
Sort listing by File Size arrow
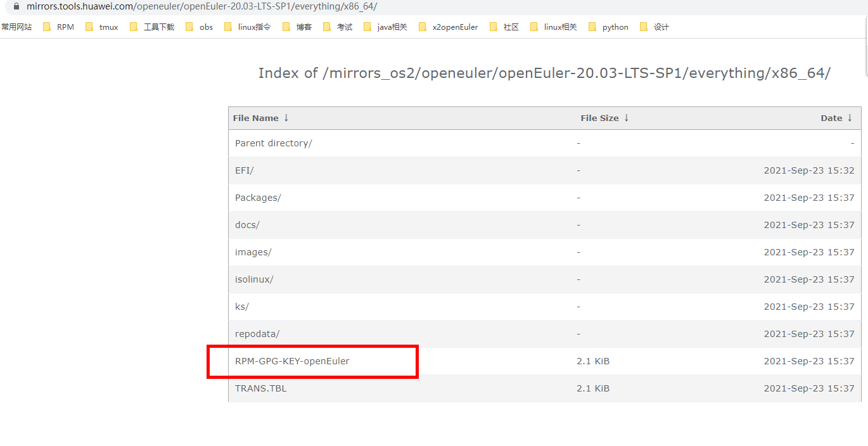[x=627, y=118]
